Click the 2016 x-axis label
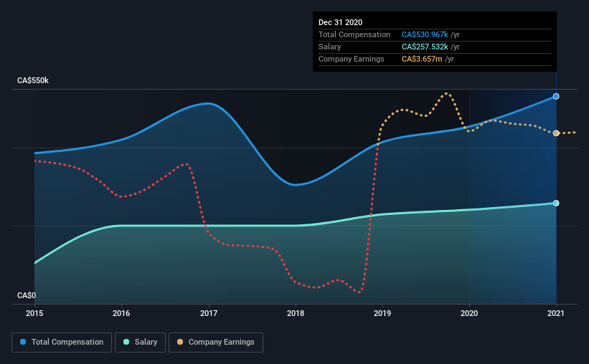 [121, 313]
